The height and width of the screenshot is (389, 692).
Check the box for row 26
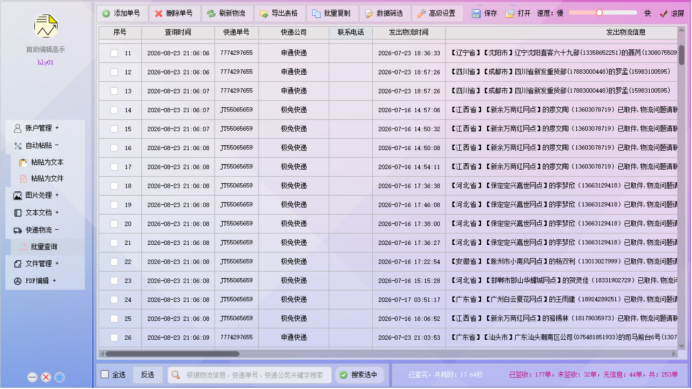[x=114, y=338]
